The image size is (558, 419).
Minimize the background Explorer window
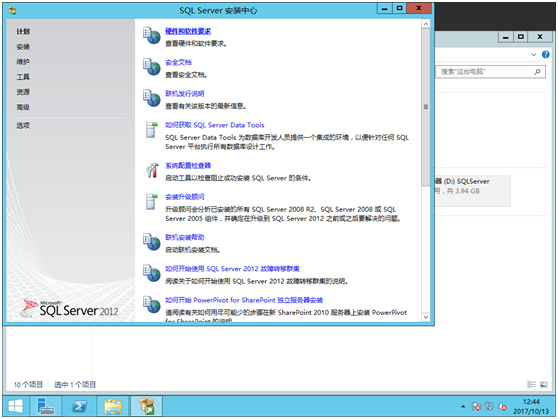(x=506, y=37)
